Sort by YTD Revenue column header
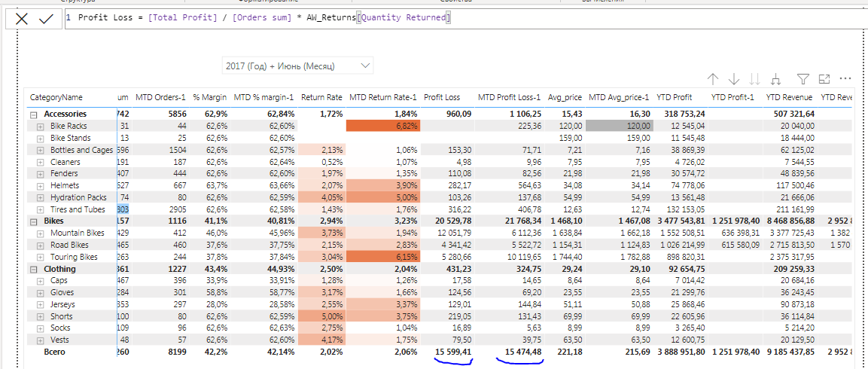This screenshot has width=868, height=369. [x=790, y=97]
